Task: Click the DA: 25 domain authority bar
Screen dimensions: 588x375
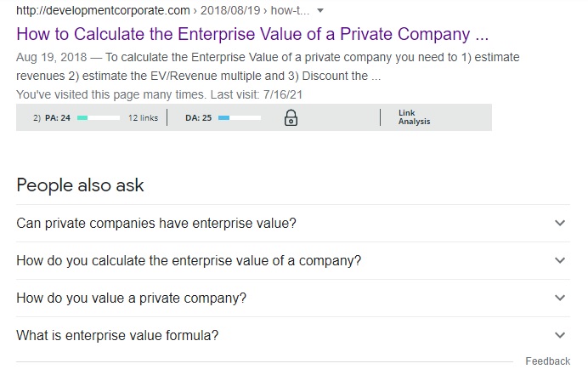Action: coord(240,118)
